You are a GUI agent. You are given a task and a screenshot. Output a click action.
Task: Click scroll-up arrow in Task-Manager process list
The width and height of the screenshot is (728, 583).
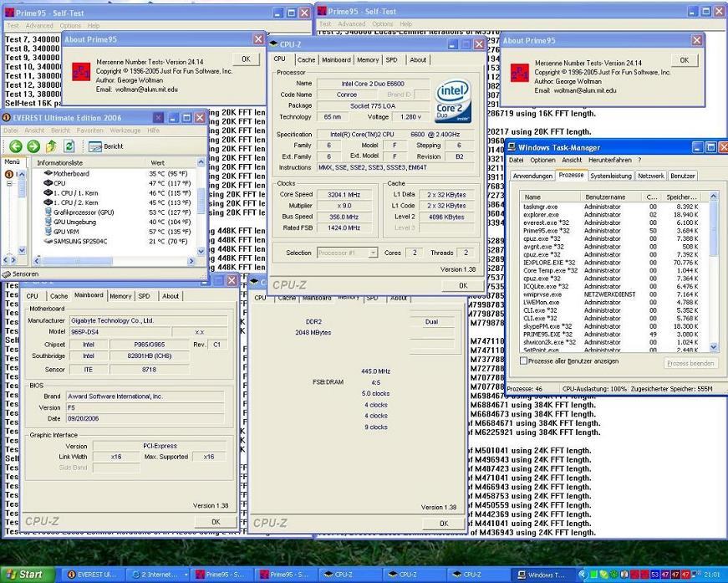[714, 197]
